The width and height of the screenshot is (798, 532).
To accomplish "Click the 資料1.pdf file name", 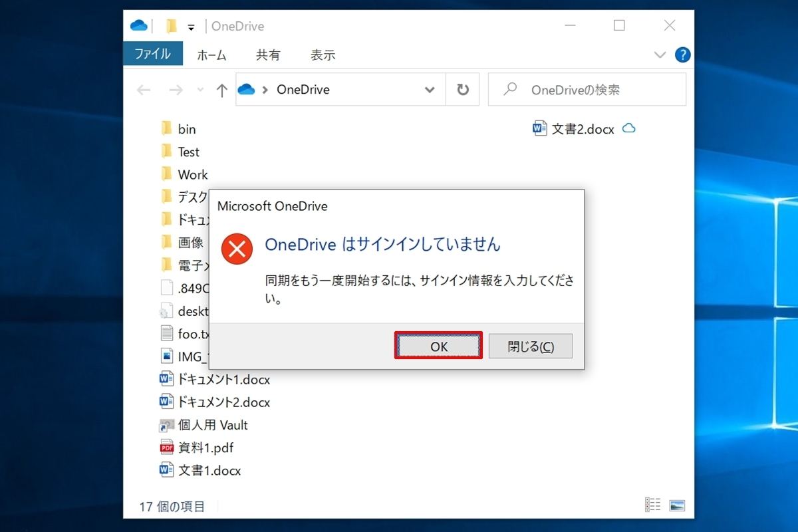I will point(205,448).
